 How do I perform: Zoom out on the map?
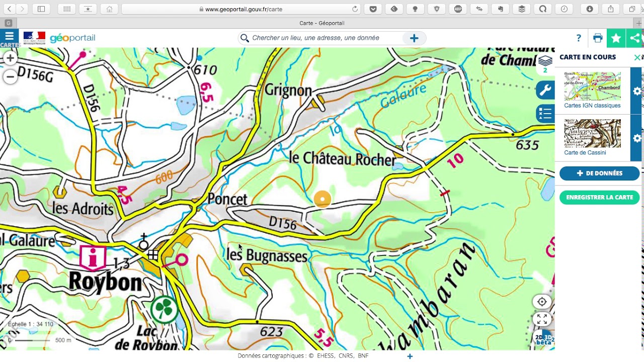tap(10, 77)
